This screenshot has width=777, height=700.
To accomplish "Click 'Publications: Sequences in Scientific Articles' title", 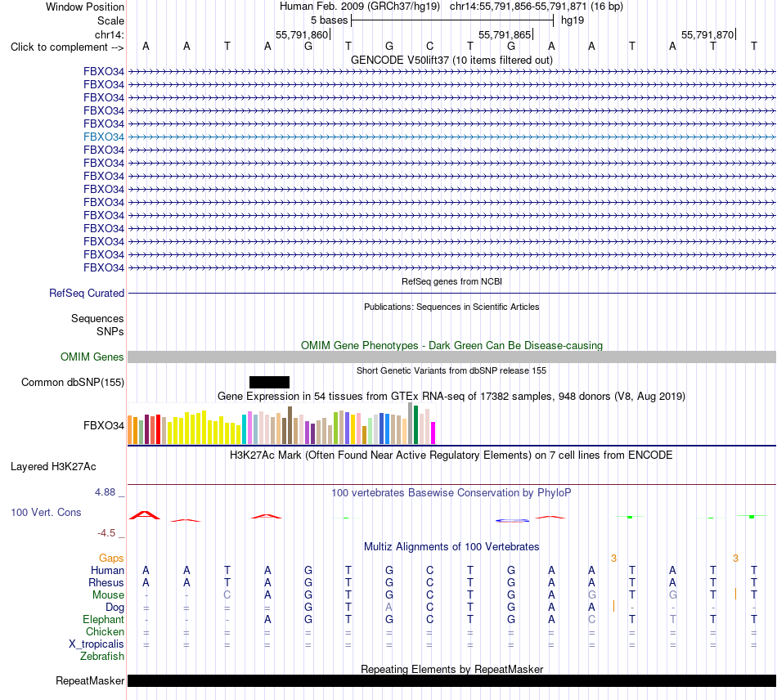I will (451, 307).
